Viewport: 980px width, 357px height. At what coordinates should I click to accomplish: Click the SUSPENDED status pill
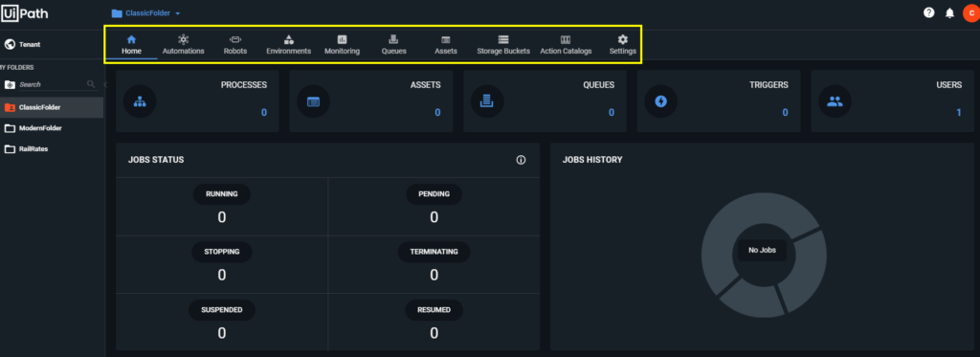[221, 309]
